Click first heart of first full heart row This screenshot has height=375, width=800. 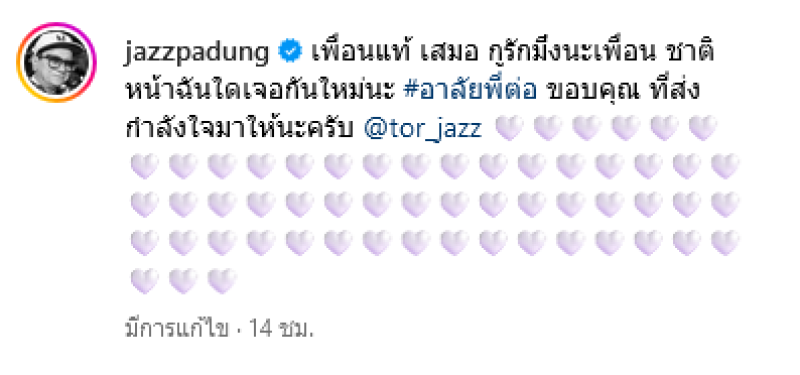(x=145, y=166)
